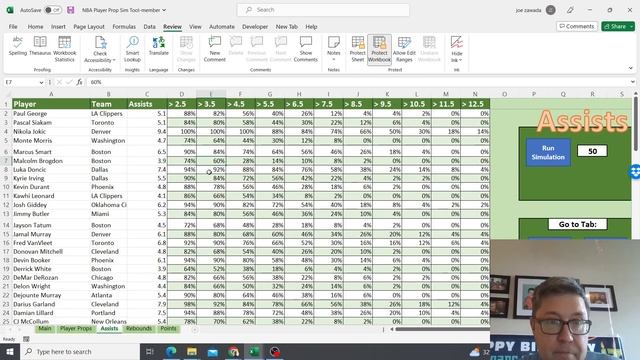640x360 pixels.
Task: Click the Go to Tab: label
Action: pyautogui.click(x=578, y=224)
